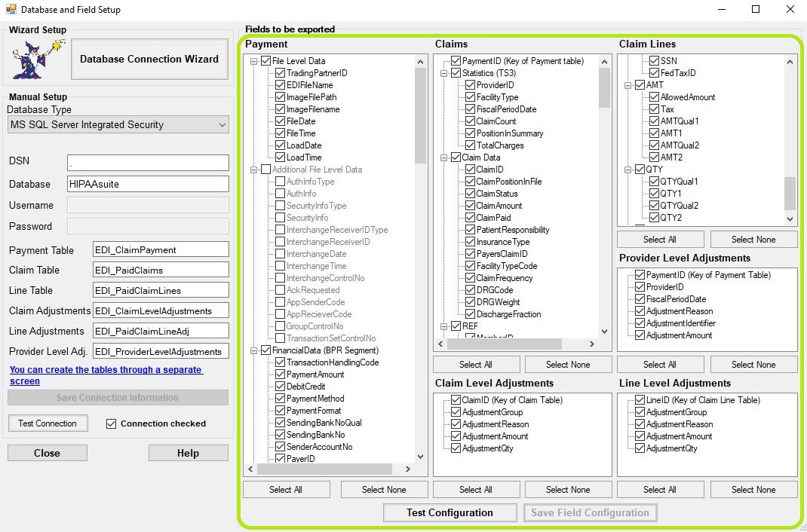
Task: Uncheck the QTYQual1 checkbox
Action: tap(654, 182)
